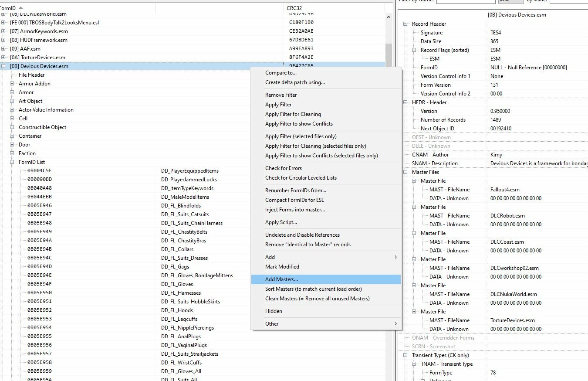Click the Next Object ID value 00192410
The height and width of the screenshot is (381, 588).
(501, 129)
